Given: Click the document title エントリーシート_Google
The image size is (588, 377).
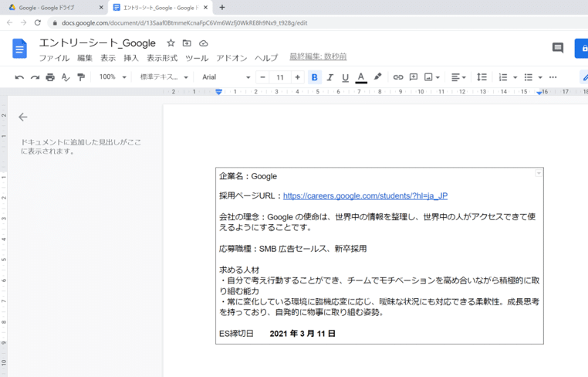Looking at the screenshot, I should pos(97,43).
